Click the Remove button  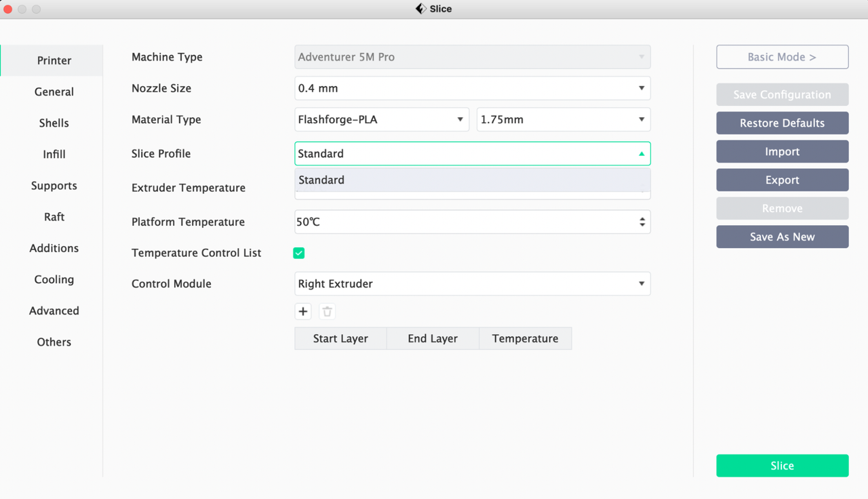[782, 208]
